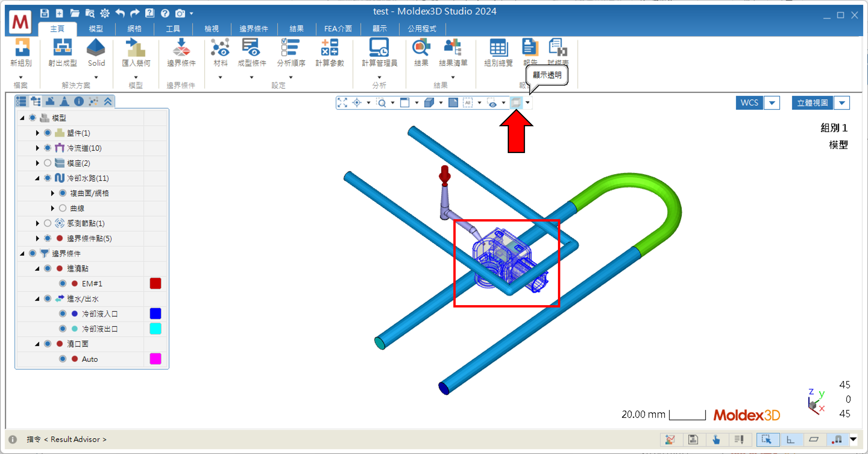This screenshot has width=868, height=454.
Task: Collapse the 進澆點 tree node
Action: (x=37, y=269)
